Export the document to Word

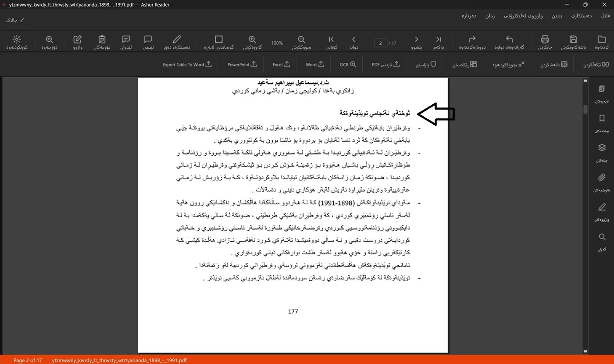(x=315, y=64)
